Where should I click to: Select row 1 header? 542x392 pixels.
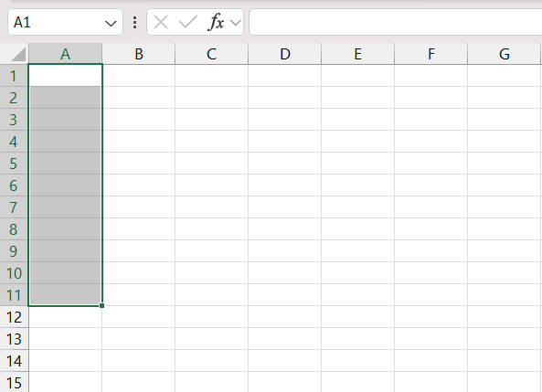[x=14, y=76]
